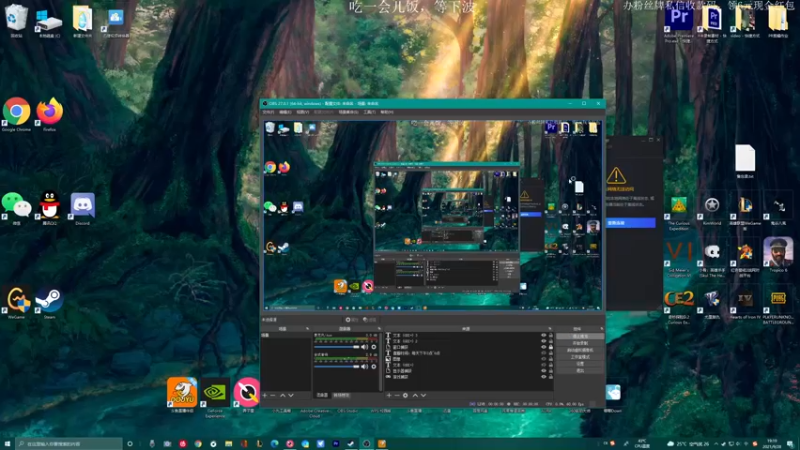Remove selected source with minus icon
This screenshot has height=450, width=800.
397,395
